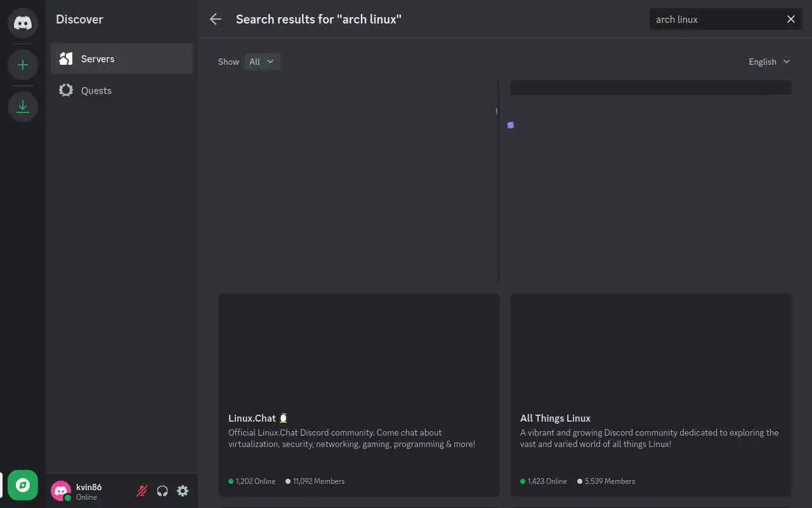Go back using the left arrow

tap(216, 19)
